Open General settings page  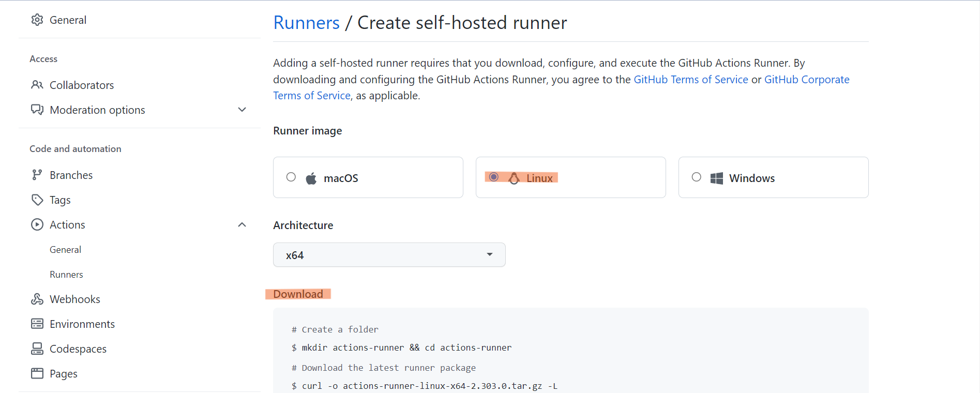[68, 20]
